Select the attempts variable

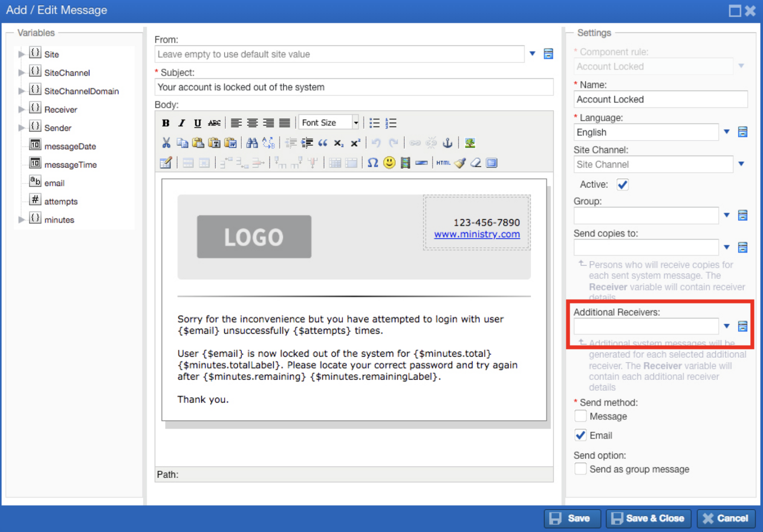[61, 201]
